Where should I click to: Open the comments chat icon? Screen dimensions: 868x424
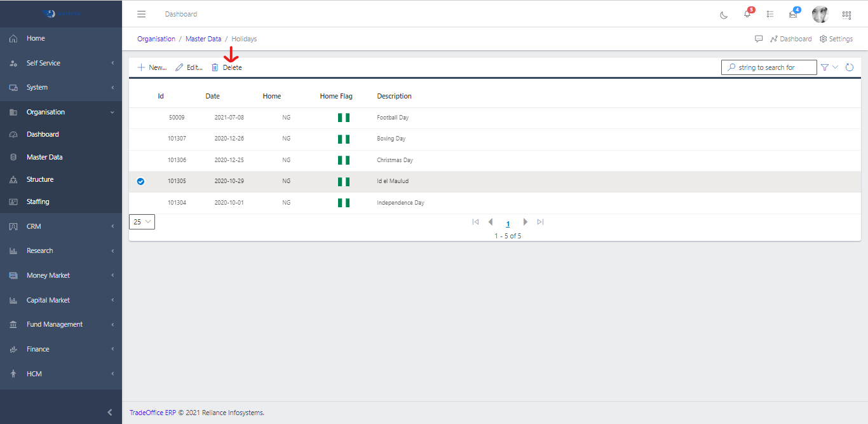click(759, 39)
